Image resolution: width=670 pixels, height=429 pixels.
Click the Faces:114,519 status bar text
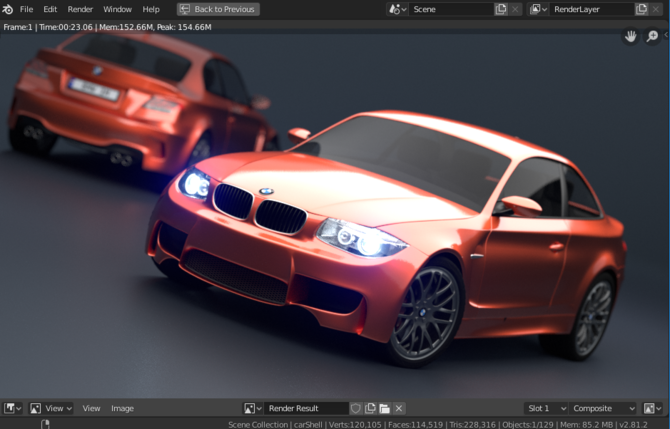click(x=415, y=425)
